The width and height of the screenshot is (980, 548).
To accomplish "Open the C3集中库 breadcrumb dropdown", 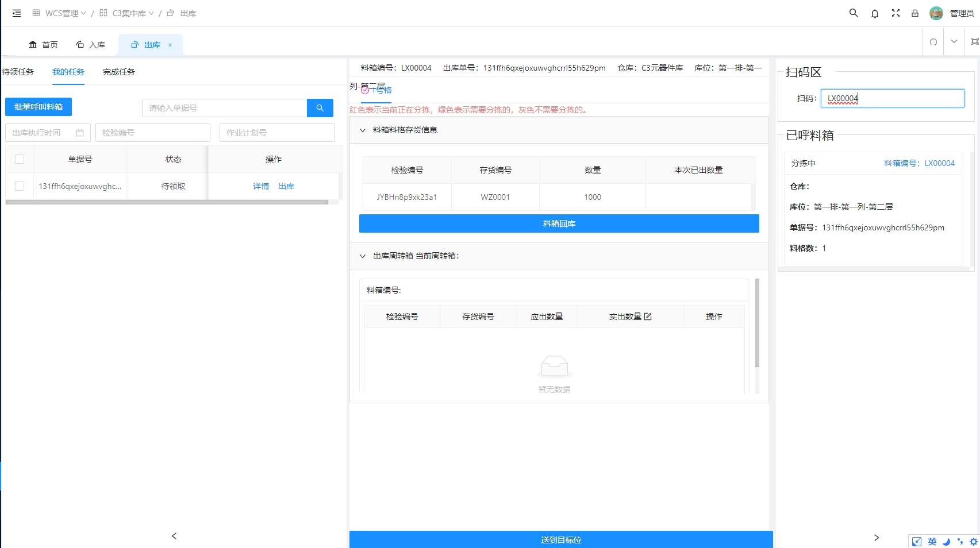I will (126, 13).
